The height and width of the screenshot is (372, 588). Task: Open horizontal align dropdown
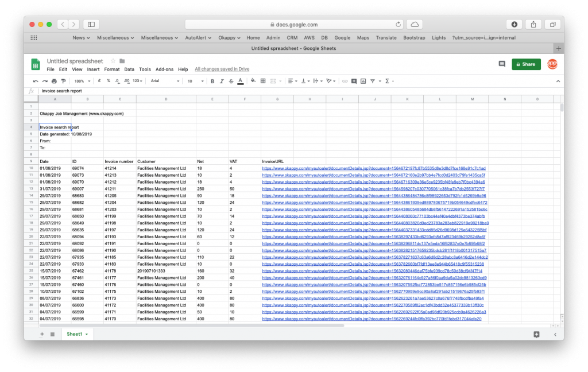[x=292, y=81]
